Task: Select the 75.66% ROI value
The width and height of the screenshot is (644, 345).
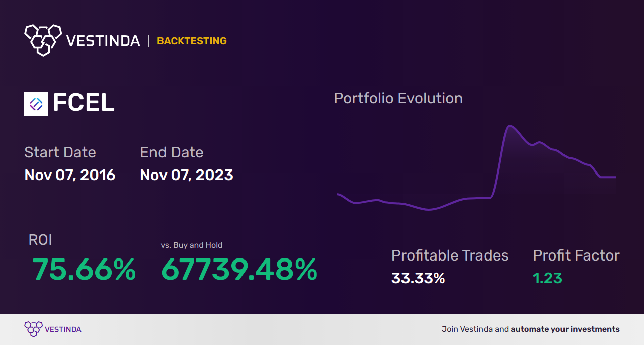Action: [x=84, y=270]
